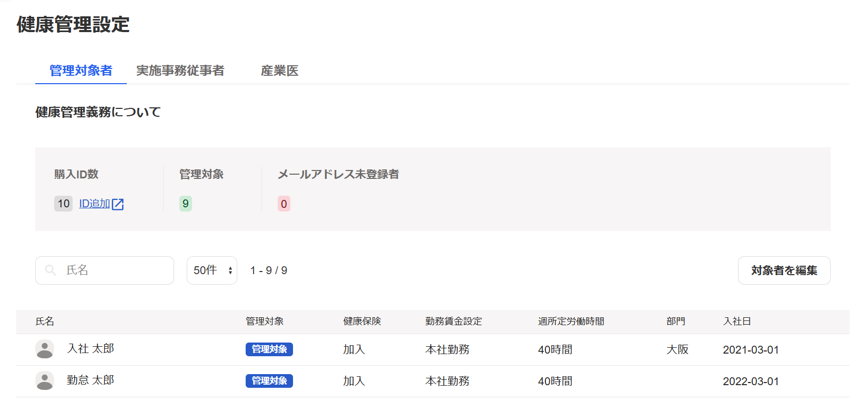The width and height of the screenshot is (868, 402).
Task: Switch to the 管理対象者 tab
Action: pyautogui.click(x=81, y=71)
